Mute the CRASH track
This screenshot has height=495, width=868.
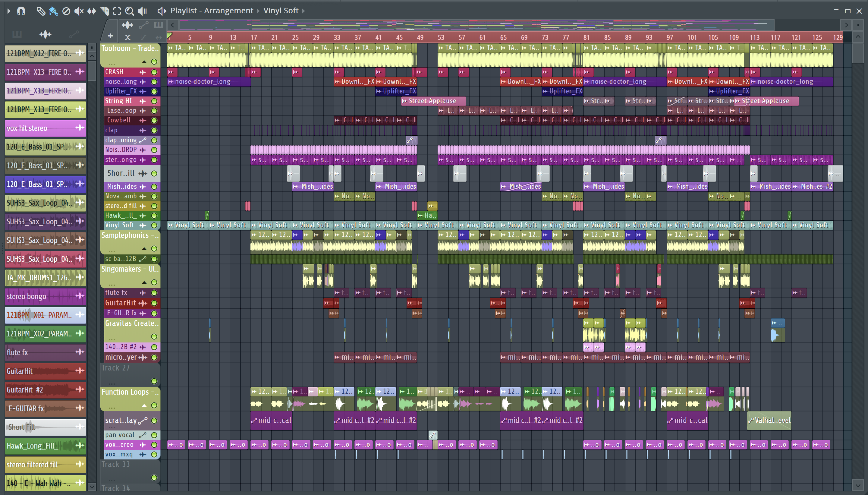coord(154,72)
